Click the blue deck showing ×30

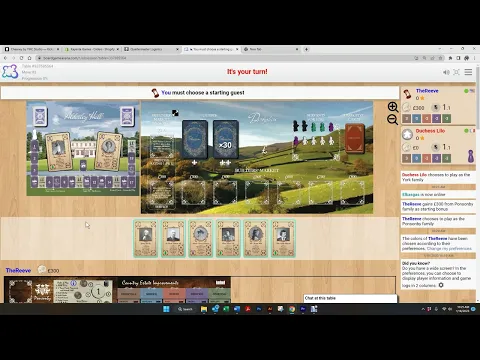(225, 139)
